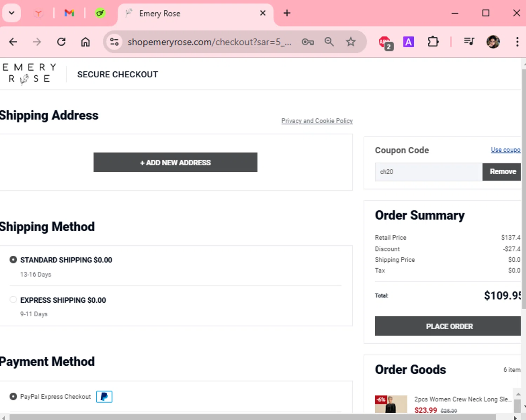Click the 13-16 Days delivery text

coord(36,274)
